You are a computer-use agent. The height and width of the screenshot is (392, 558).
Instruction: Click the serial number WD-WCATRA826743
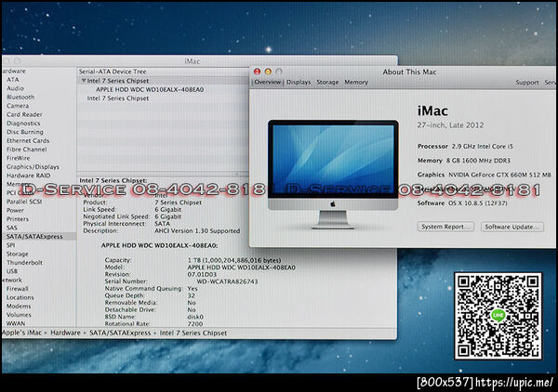pos(228,281)
